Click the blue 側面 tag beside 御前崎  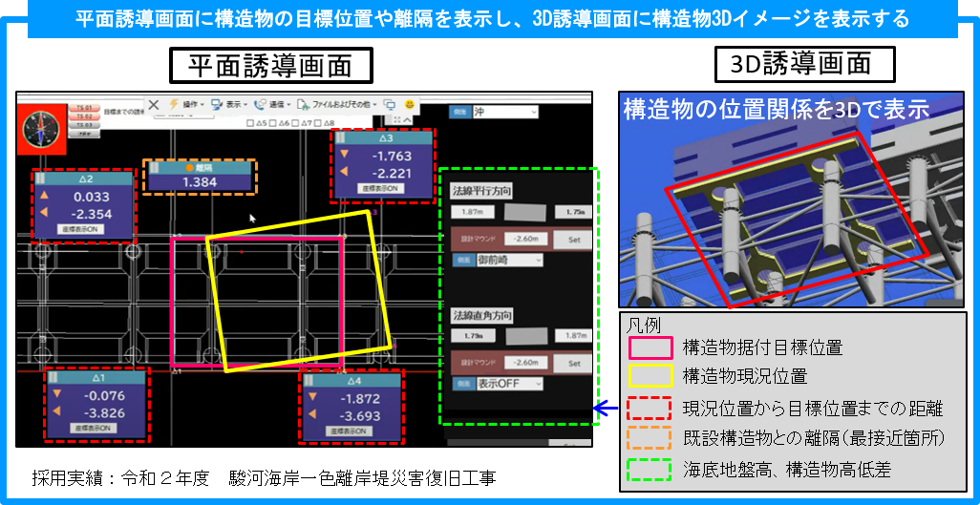(463, 260)
